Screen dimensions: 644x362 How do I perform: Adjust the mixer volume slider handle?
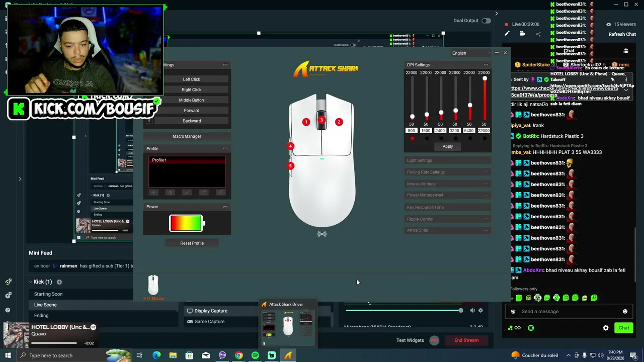click(x=460, y=311)
